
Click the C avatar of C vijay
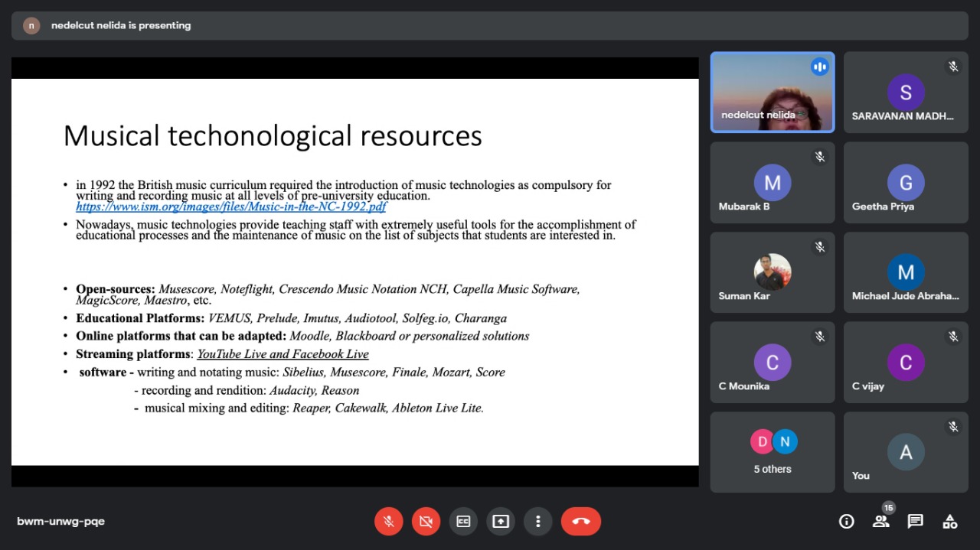click(x=906, y=362)
